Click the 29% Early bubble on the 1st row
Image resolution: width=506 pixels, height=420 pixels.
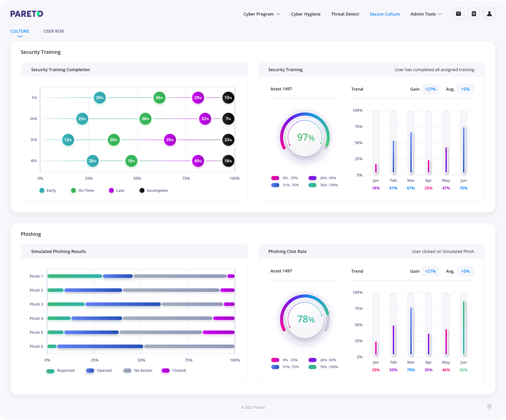click(100, 97)
